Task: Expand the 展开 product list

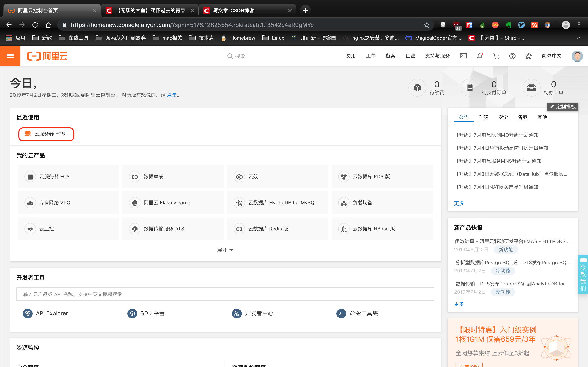Action: coord(225,250)
